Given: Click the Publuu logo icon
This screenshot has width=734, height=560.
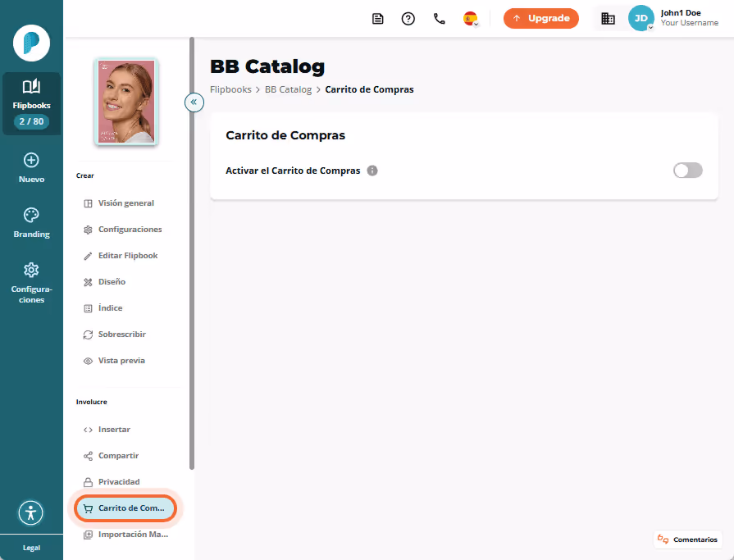Looking at the screenshot, I should tap(31, 43).
